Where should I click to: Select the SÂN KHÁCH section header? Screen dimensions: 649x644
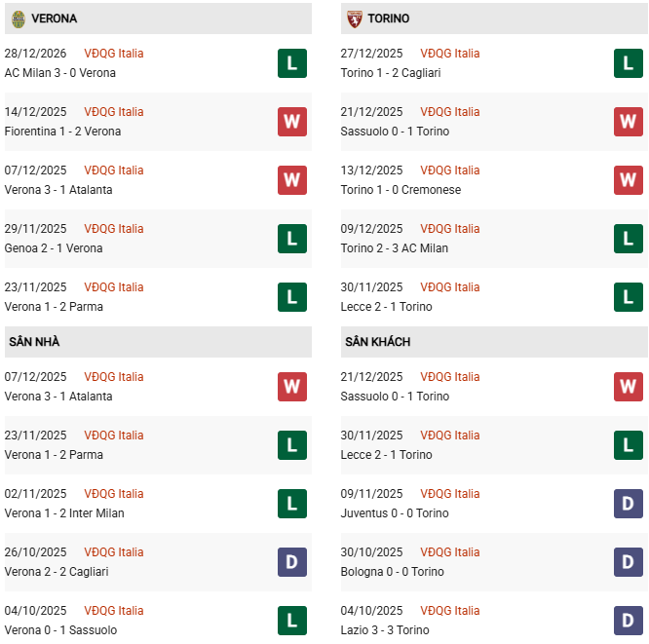pyautogui.click(x=377, y=342)
